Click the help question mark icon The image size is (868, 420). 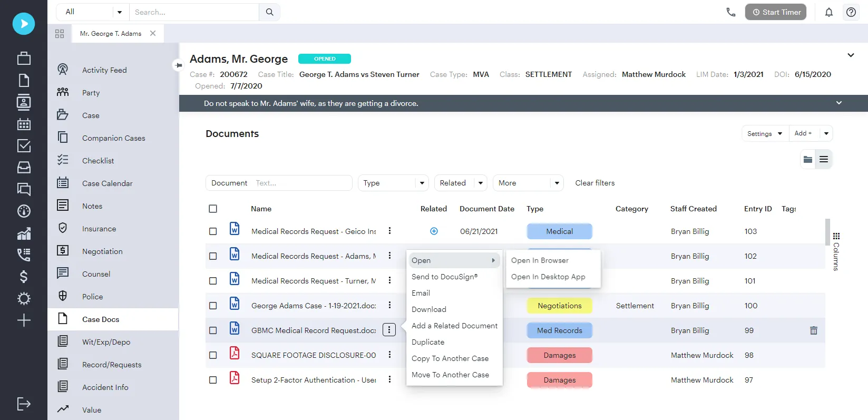851,12
